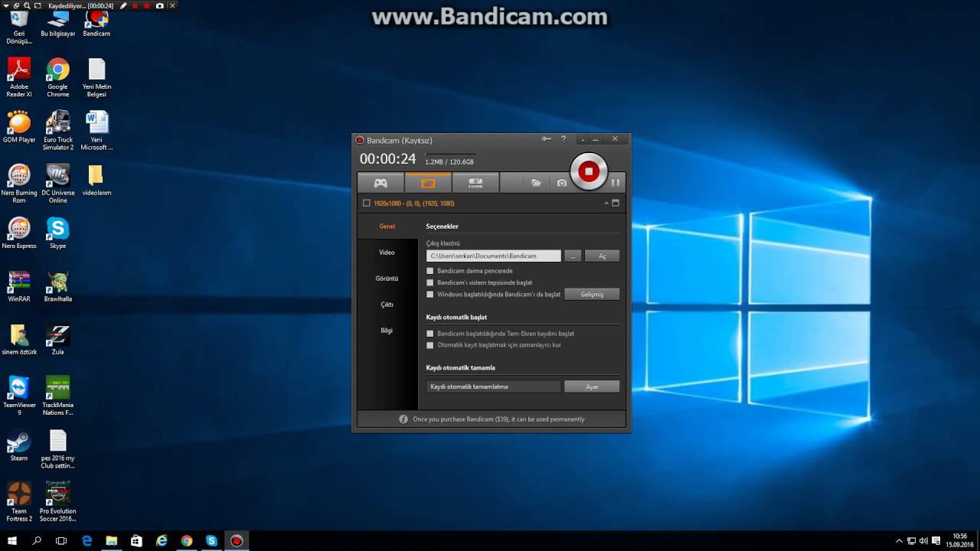Open Steam desktop icon

click(19, 445)
